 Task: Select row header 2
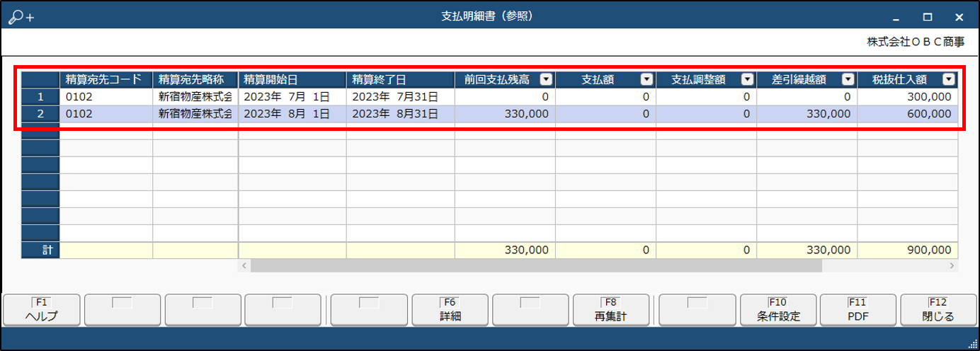[x=40, y=113]
